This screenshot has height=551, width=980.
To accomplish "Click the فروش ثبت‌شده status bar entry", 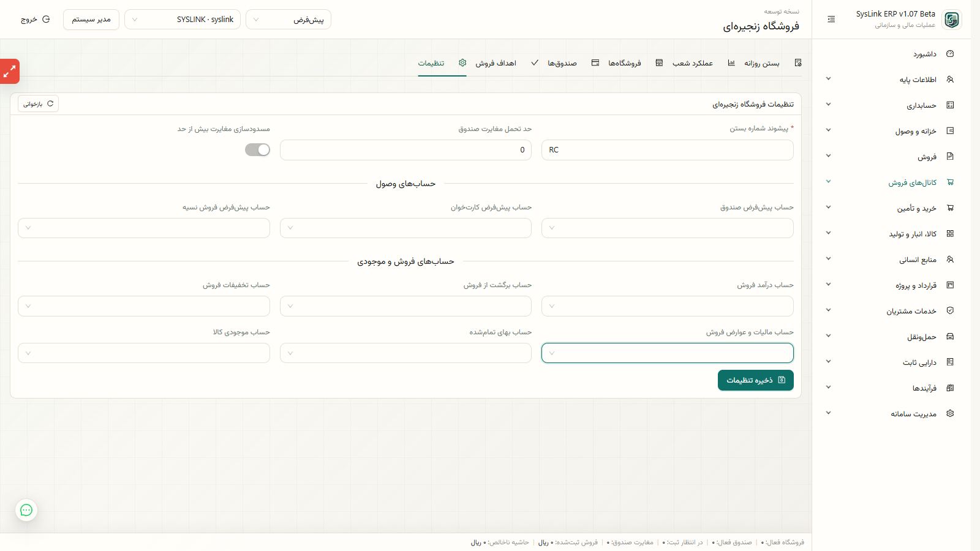I will [x=568, y=542].
